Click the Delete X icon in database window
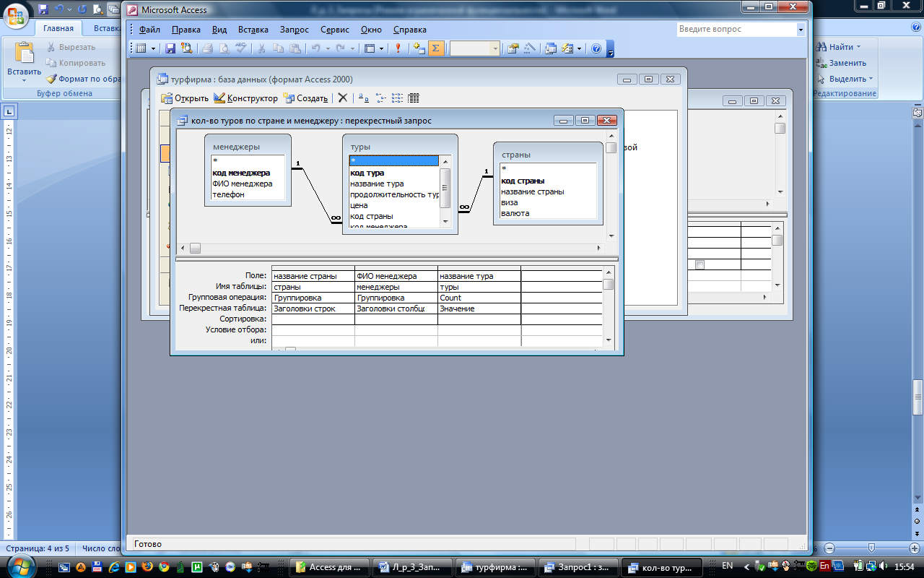This screenshot has width=924, height=578. 343,98
